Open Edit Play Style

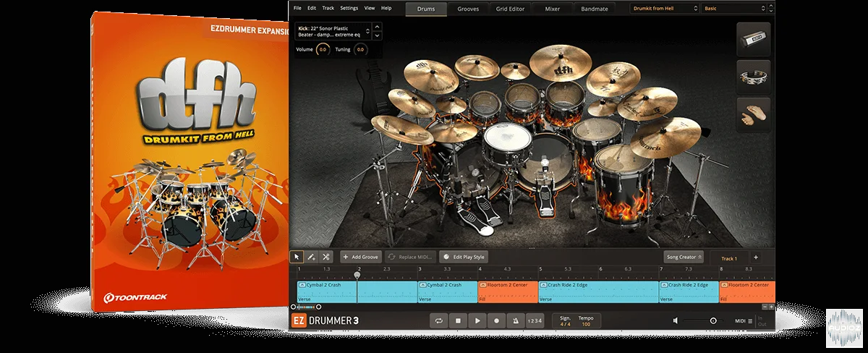pyautogui.click(x=464, y=257)
